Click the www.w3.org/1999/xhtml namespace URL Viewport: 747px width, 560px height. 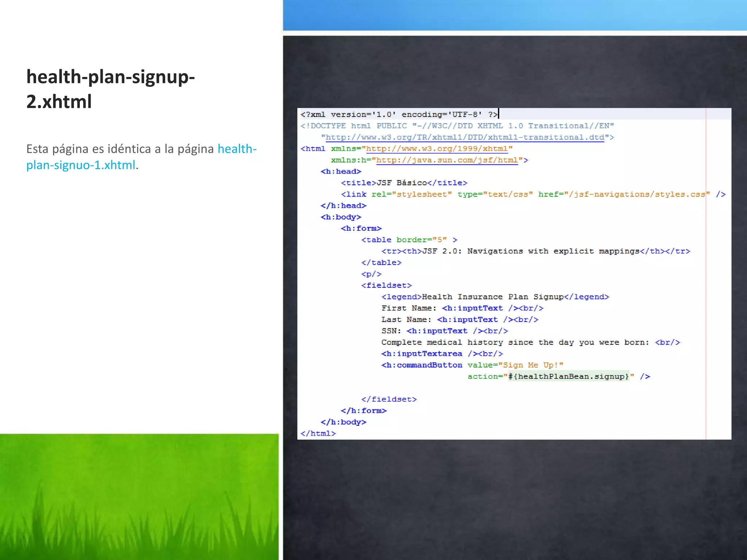coord(437,149)
